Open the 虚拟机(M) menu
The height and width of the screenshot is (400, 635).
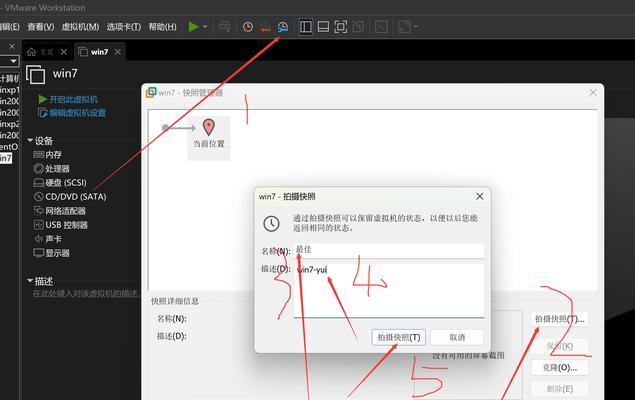(80, 27)
